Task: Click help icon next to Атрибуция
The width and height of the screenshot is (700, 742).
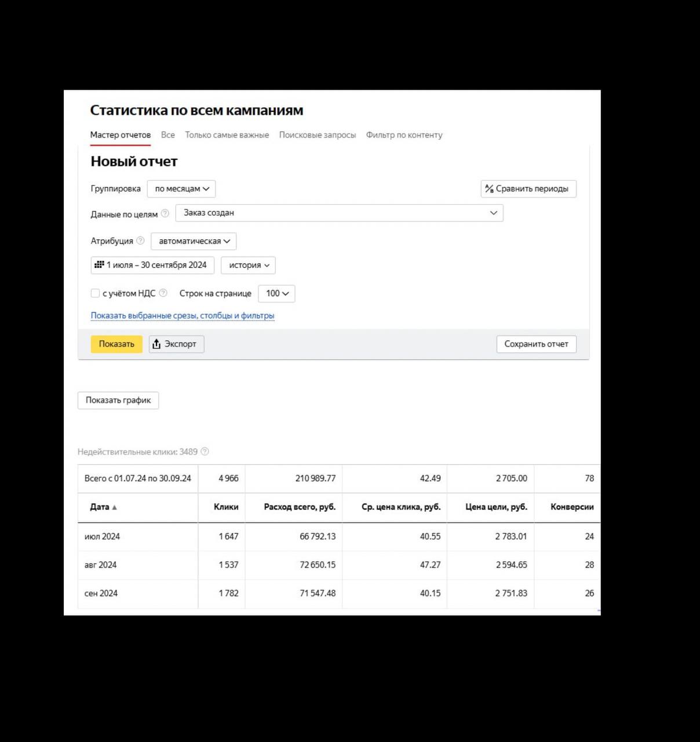Action: coord(140,241)
